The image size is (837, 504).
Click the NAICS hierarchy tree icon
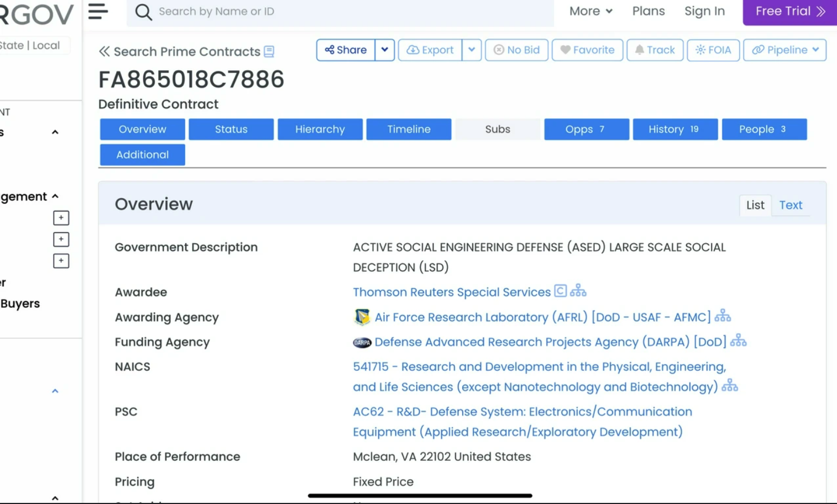730,386
